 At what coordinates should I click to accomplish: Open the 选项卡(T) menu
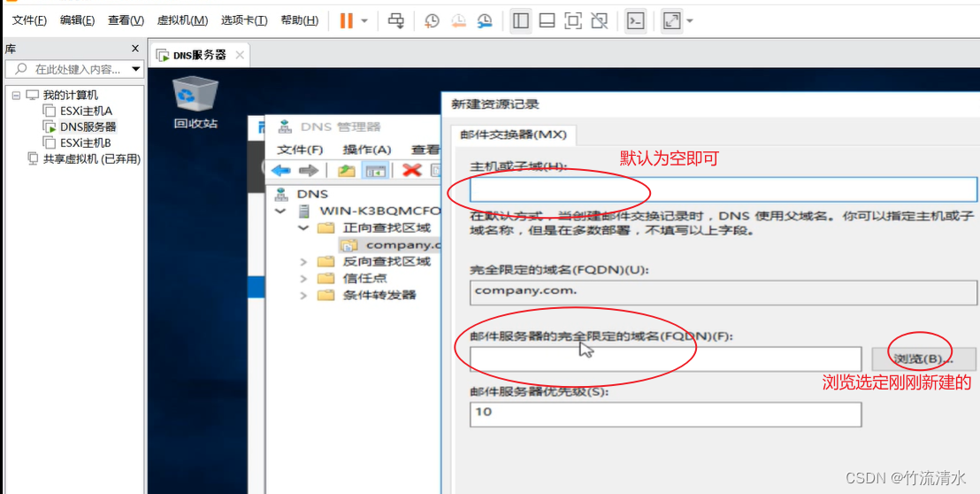(x=244, y=20)
